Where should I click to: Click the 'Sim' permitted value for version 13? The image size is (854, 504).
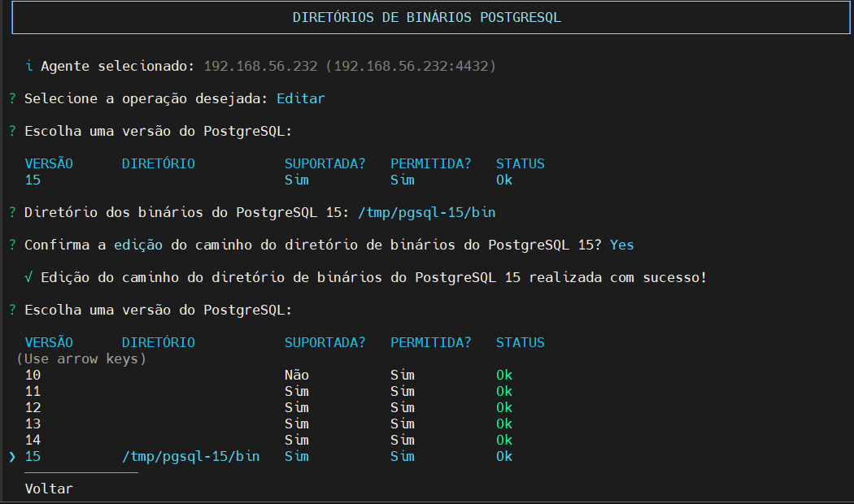click(x=402, y=424)
